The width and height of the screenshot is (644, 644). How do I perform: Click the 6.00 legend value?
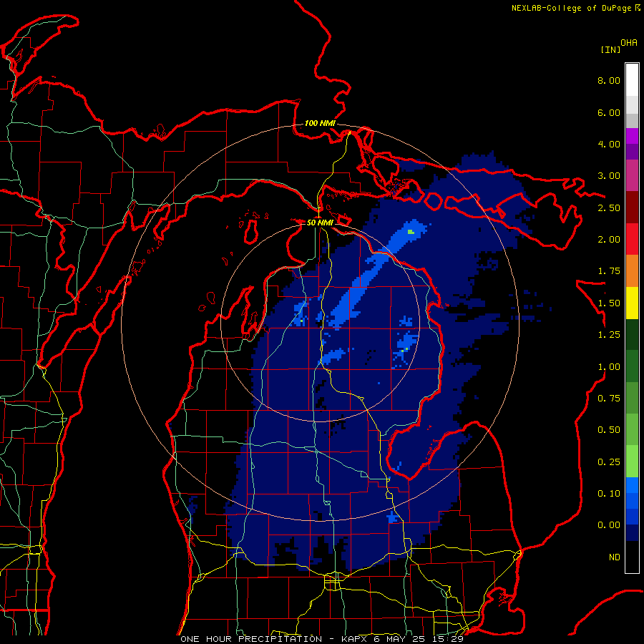tap(609, 112)
